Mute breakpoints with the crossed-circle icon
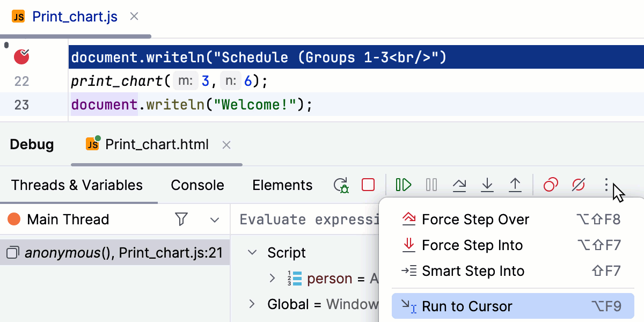 coord(579,185)
